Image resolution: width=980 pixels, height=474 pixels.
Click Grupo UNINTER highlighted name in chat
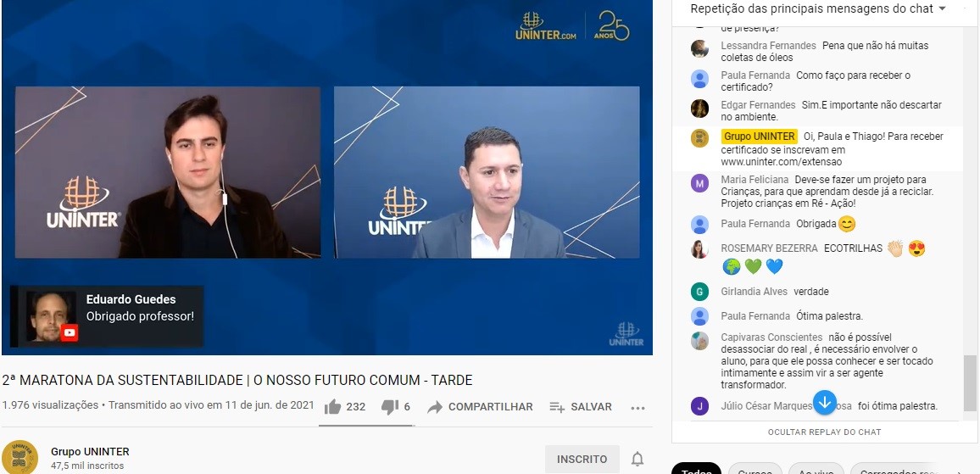tap(760, 137)
